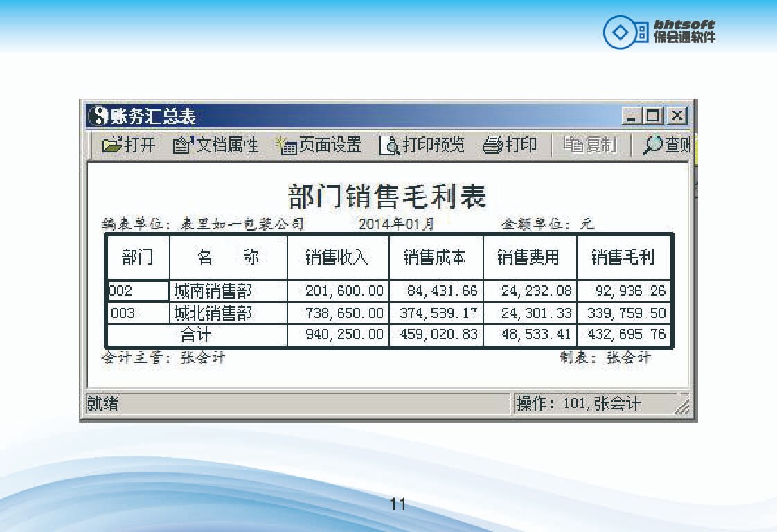The image size is (777, 532).
Task: Select the 合计 total row label
Action: [x=197, y=335]
